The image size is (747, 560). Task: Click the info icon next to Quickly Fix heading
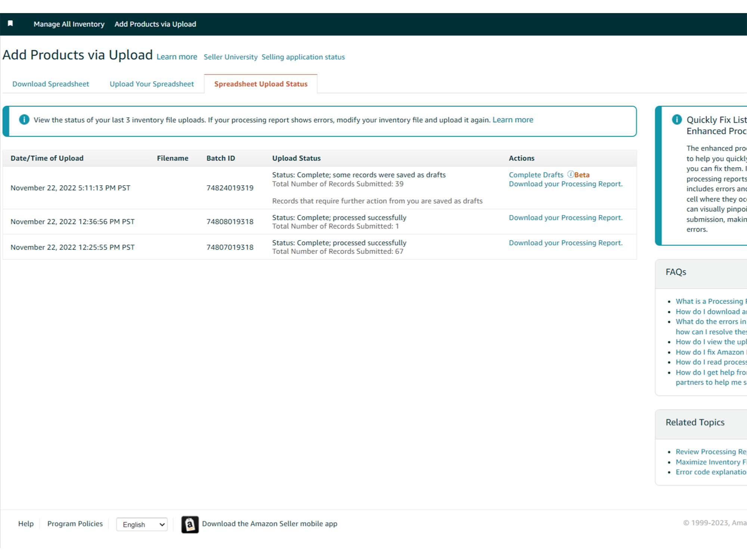click(x=677, y=119)
